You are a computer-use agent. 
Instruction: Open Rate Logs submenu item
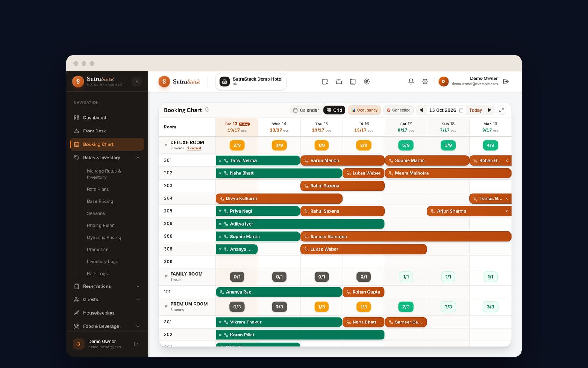[x=97, y=274]
